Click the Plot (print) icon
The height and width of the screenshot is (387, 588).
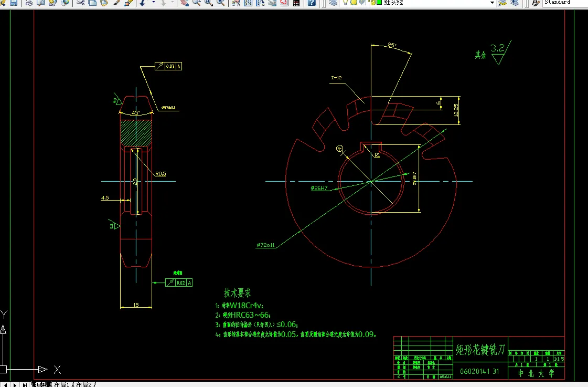(x=29, y=3)
